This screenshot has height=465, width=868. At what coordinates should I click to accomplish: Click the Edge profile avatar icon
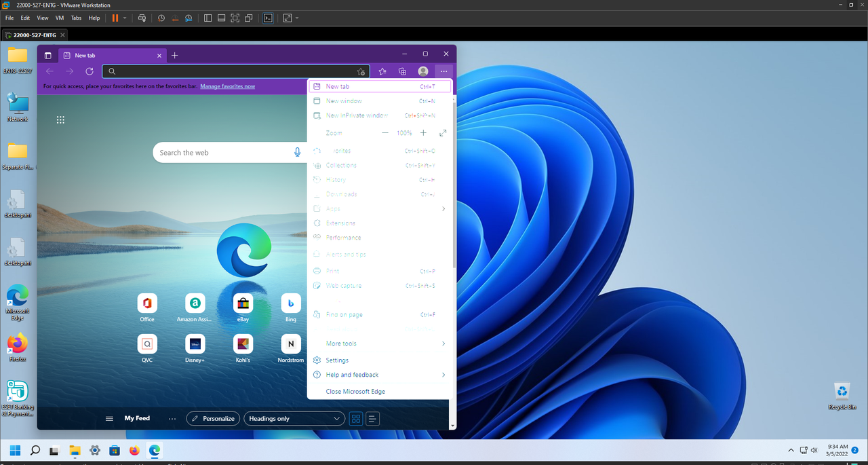423,71
